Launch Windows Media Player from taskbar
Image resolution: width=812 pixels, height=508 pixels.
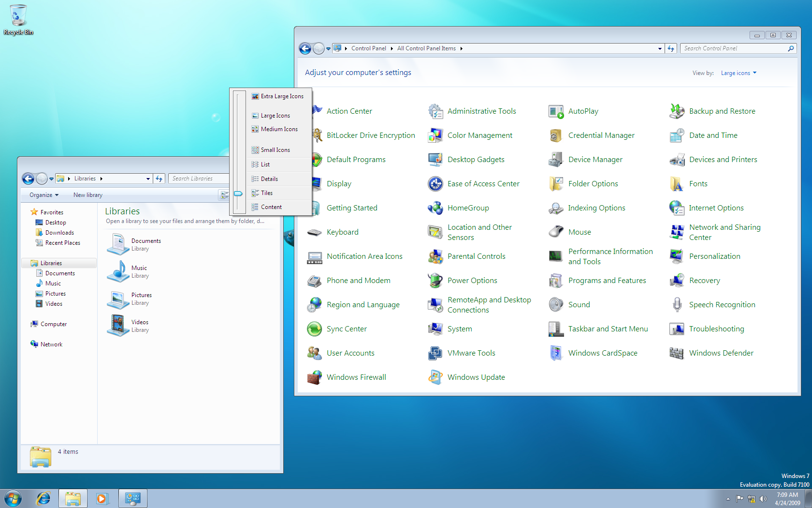point(102,498)
